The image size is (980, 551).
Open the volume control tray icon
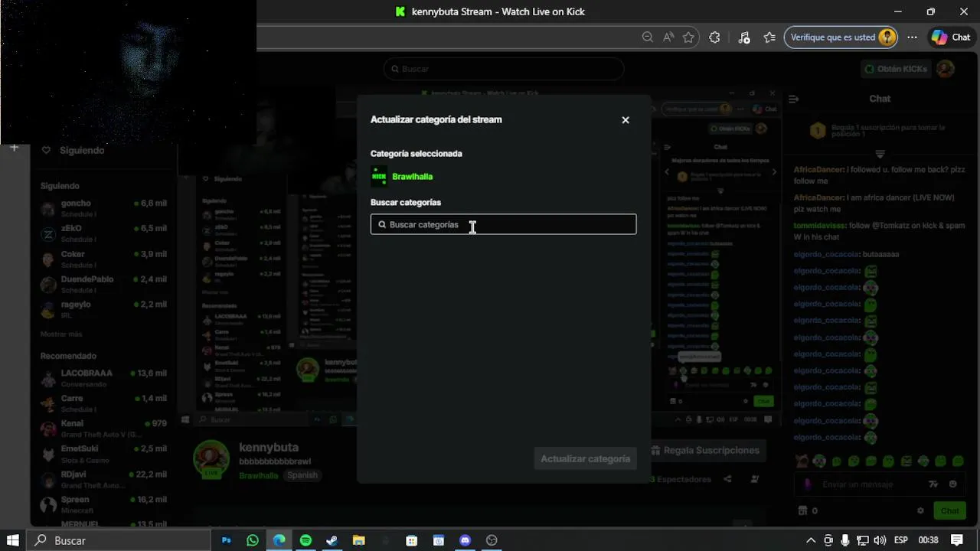pyautogui.click(x=880, y=540)
